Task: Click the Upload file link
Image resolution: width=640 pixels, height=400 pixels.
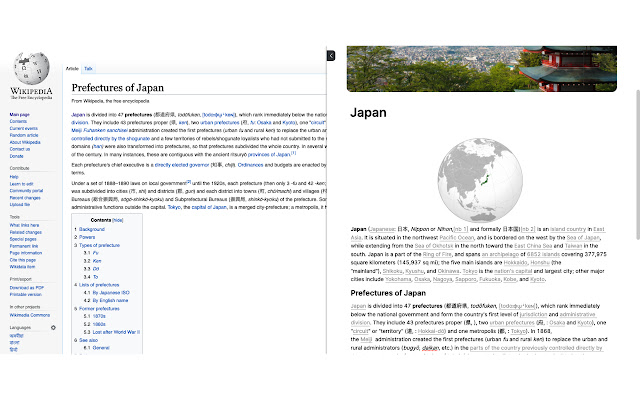Action: tap(20, 204)
